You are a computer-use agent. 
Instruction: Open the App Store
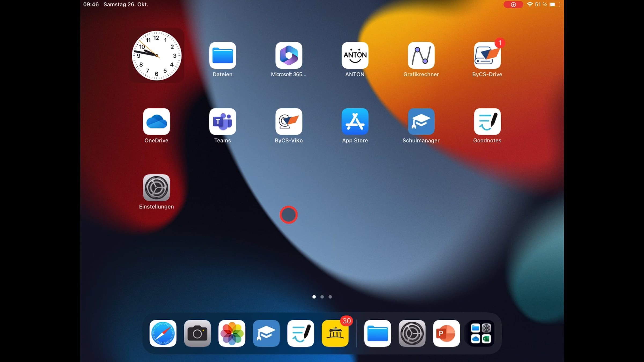tap(355, 121)
